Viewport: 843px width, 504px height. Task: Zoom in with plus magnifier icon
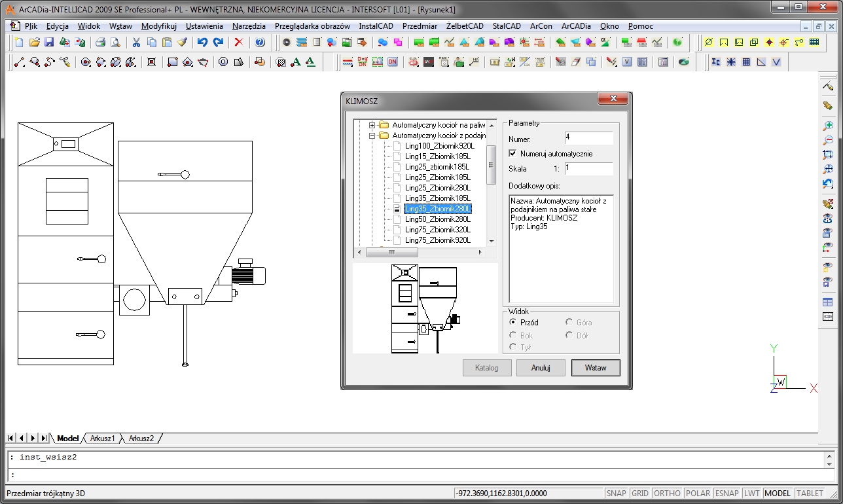[828, 125]
